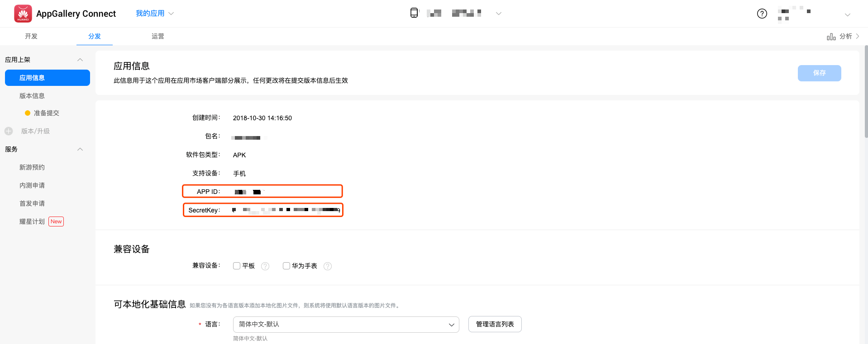
Task: Click help icon next to 华为手表 checkbox
Action: tap(328, 266)
